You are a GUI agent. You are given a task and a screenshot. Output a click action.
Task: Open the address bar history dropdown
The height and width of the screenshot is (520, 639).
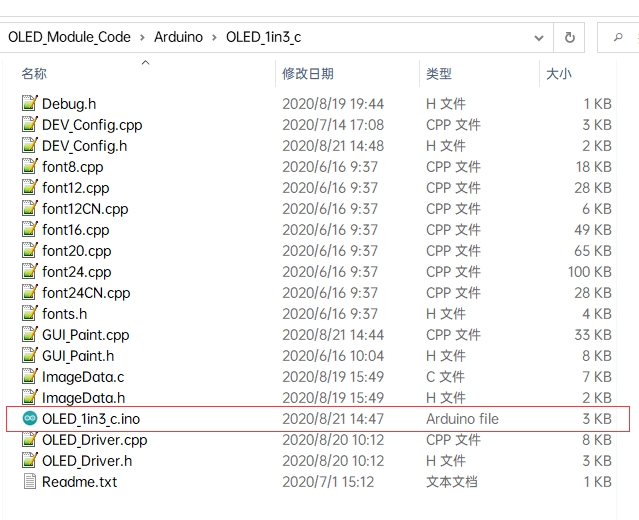539,38
